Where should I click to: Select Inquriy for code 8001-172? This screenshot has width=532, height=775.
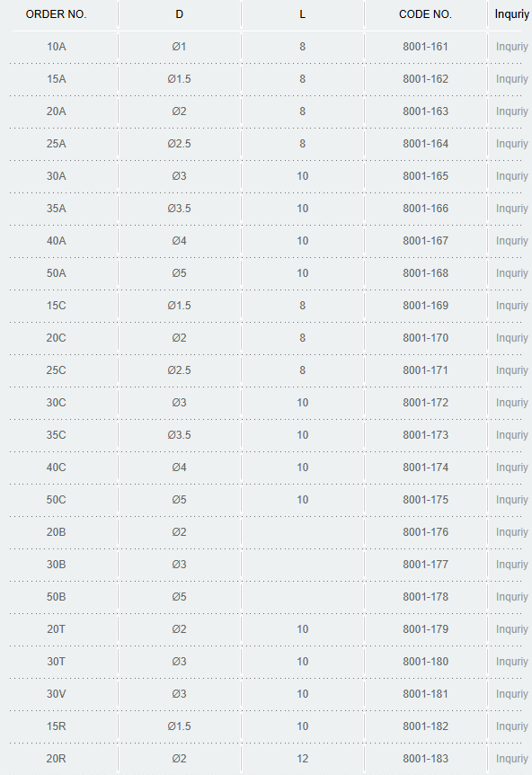coord(511,403)
